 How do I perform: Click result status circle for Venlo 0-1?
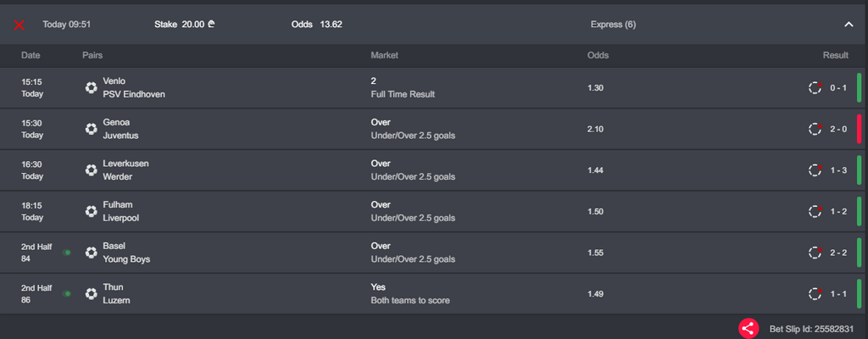[815, 88]
